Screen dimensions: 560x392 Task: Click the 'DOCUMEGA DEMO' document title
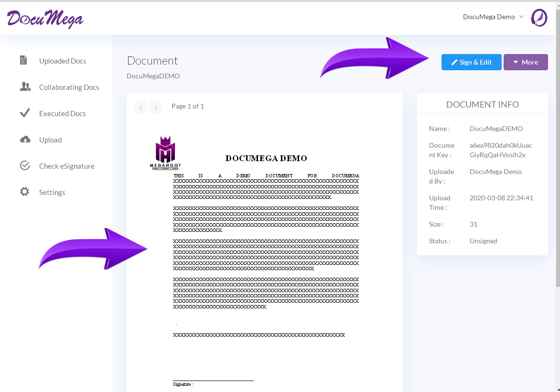[x=266, y=158]
